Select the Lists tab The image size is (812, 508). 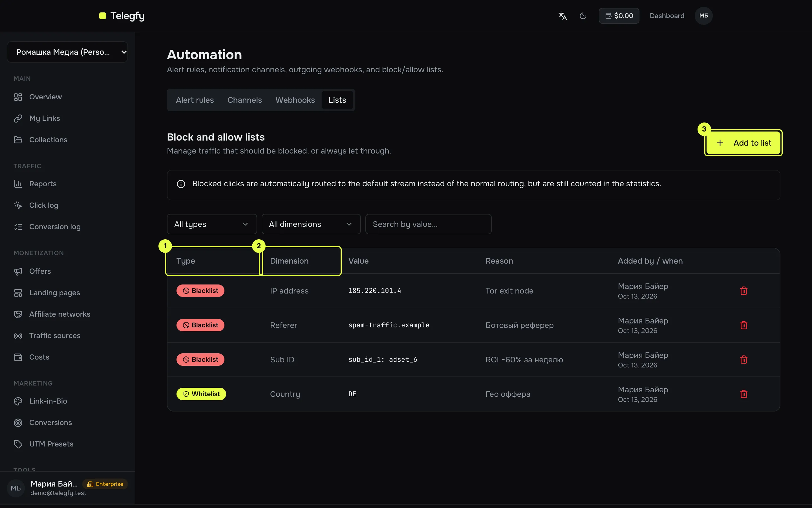coord(337,100)
